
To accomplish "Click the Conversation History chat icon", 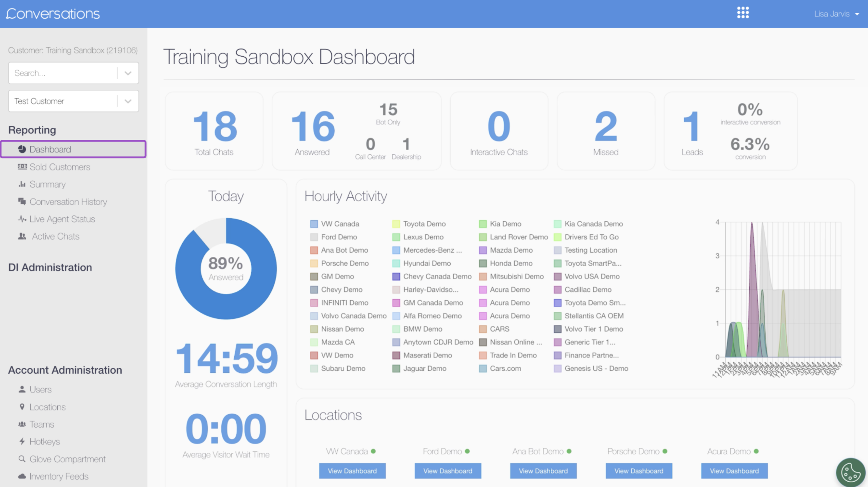I will click(x=22, y=201).
